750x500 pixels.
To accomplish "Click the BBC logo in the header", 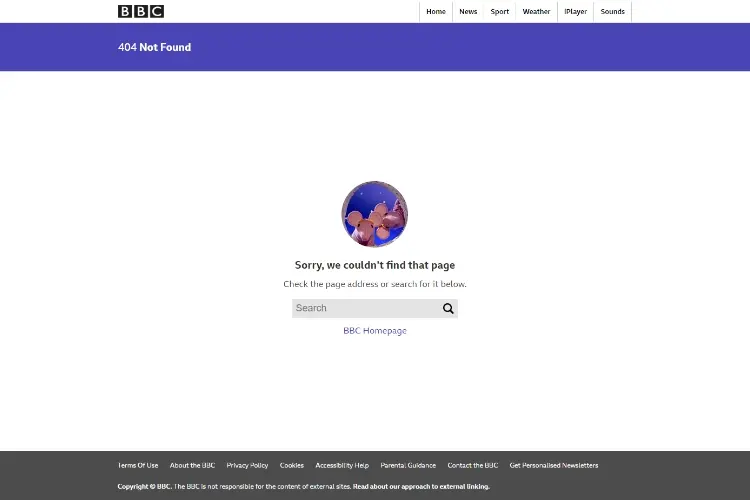I will pos(141,11).
